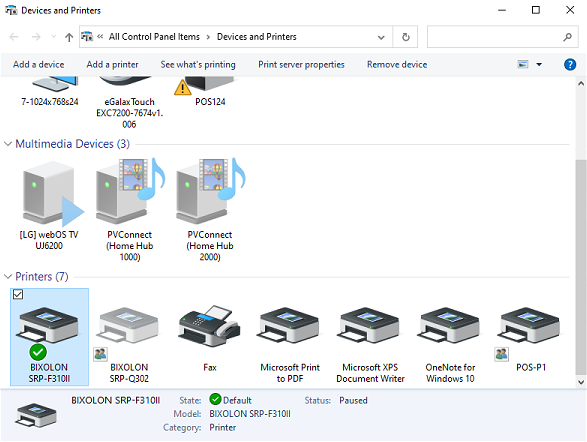587x442 pixels.
Task: Click the change your view icon
Action: click(523, 64)
